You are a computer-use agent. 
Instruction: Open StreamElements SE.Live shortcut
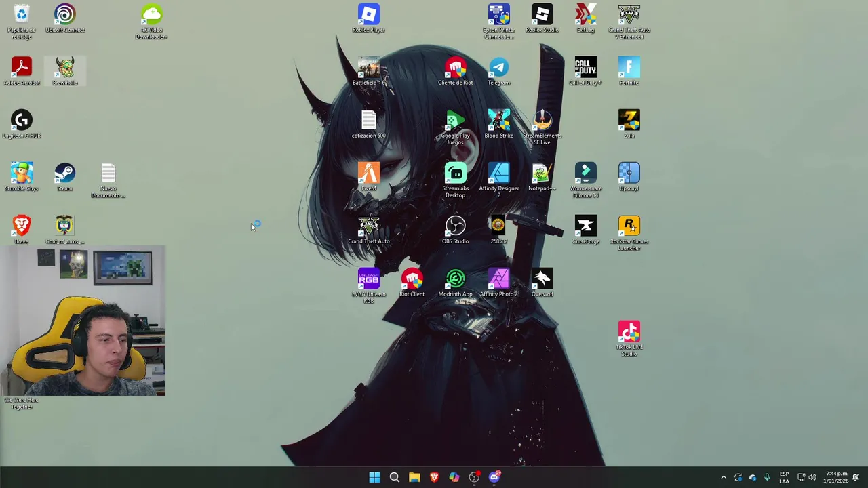tap(542, 127)
